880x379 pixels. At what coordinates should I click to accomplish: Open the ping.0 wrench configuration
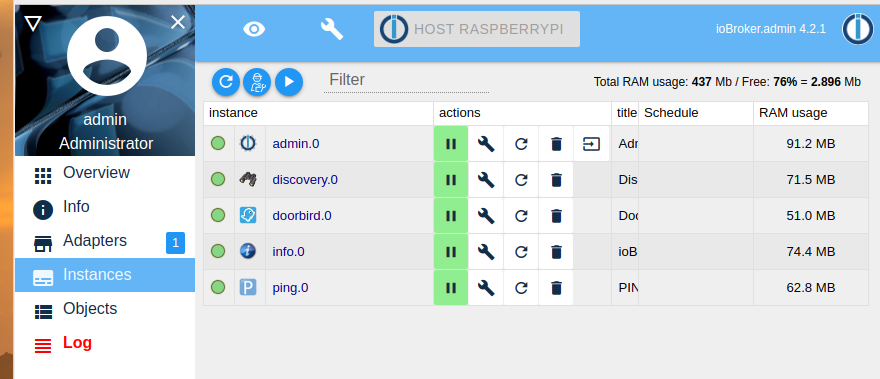pos(486,288)
